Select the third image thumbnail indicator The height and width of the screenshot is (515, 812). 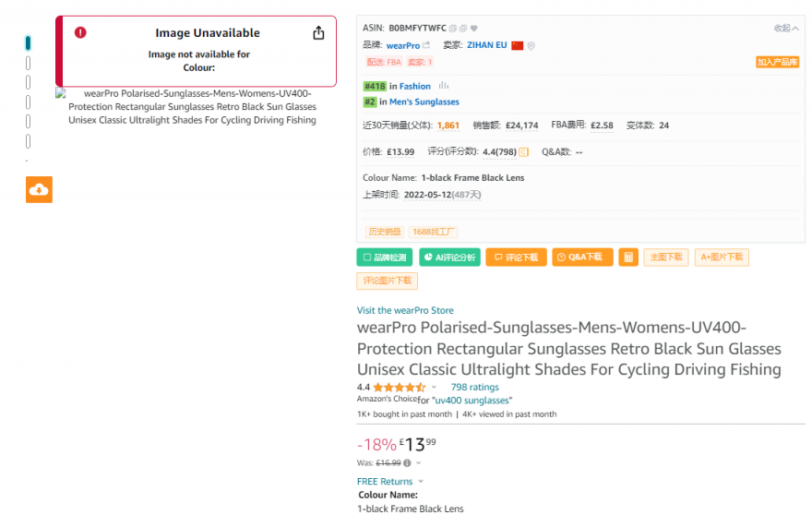point(28,82)
